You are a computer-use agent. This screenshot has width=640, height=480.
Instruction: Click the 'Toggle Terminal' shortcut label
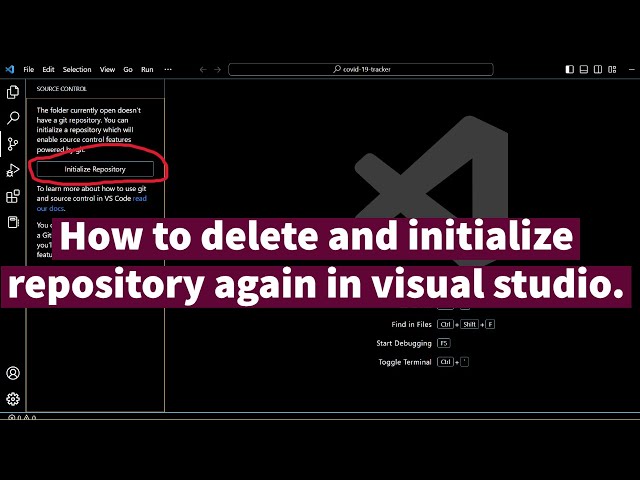pyautogui.click(x=404, y=362)
